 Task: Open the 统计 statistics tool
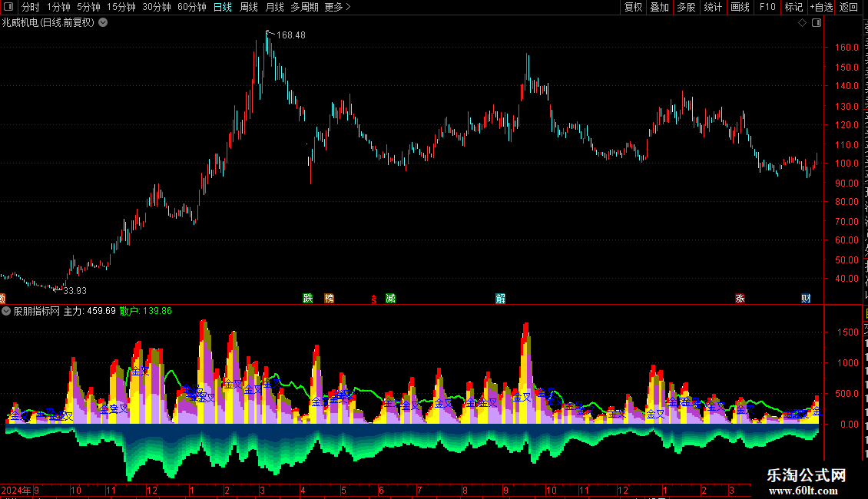point(712,7)
